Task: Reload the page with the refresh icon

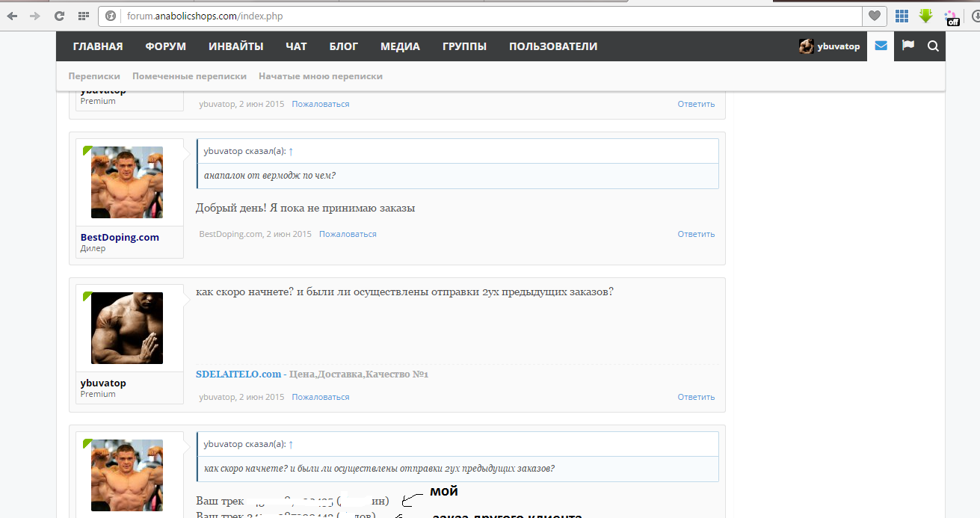Action: click(60, 16)
